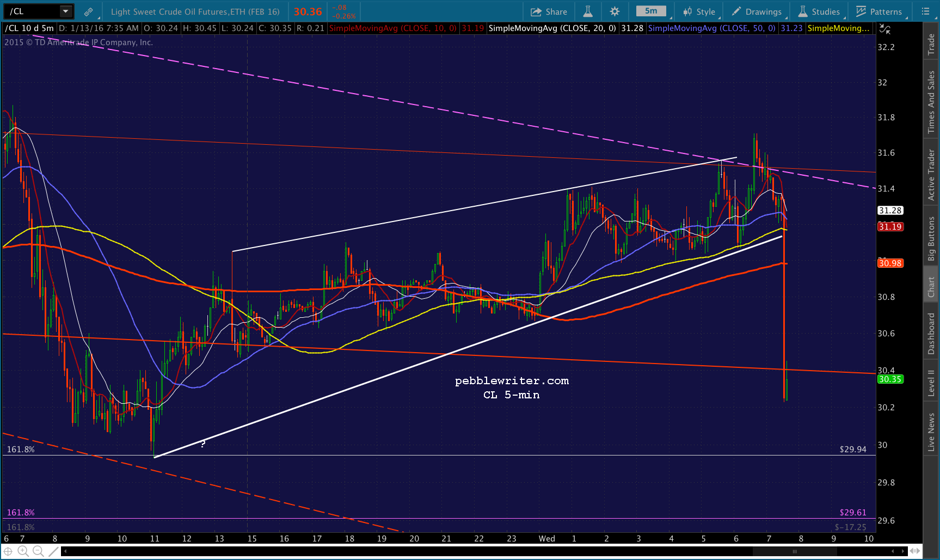Open chart settings gear icon
This screenshot has height=560, width=940.
[615, 11]
